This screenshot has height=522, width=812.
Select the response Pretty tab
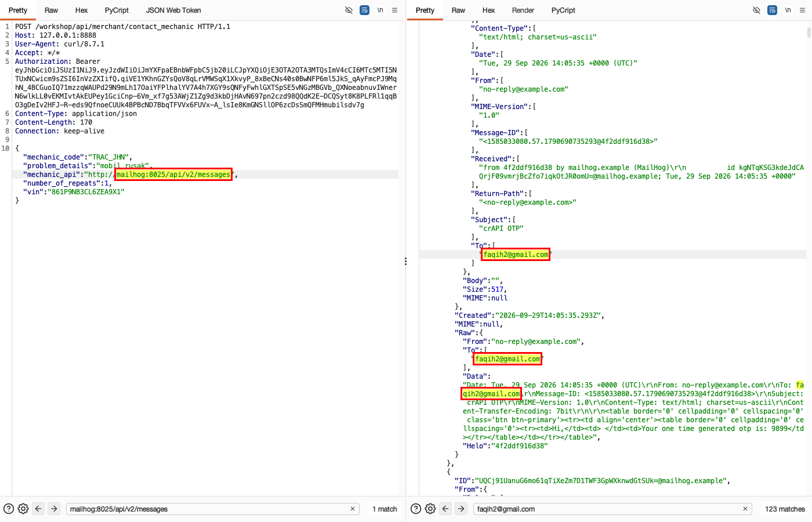[x=425, y=10]
